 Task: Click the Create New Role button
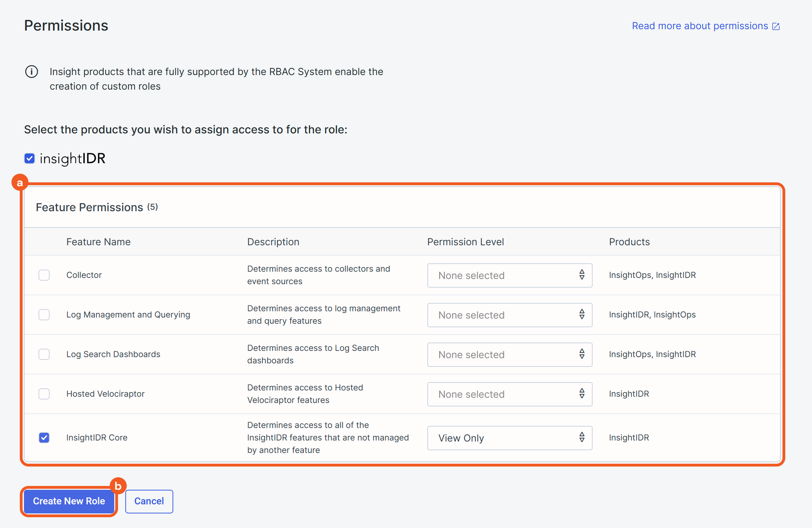click(69, 501)
